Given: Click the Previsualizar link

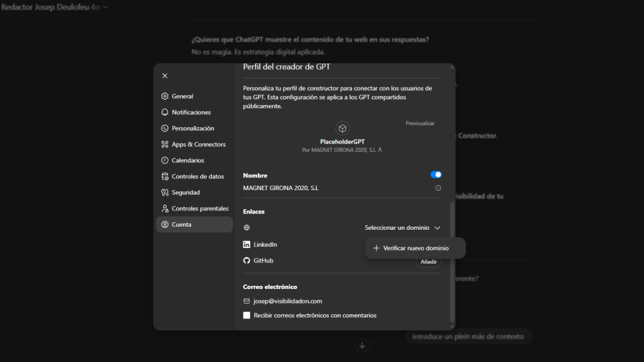Looking at the screenshot, I should tap(419, 123).
